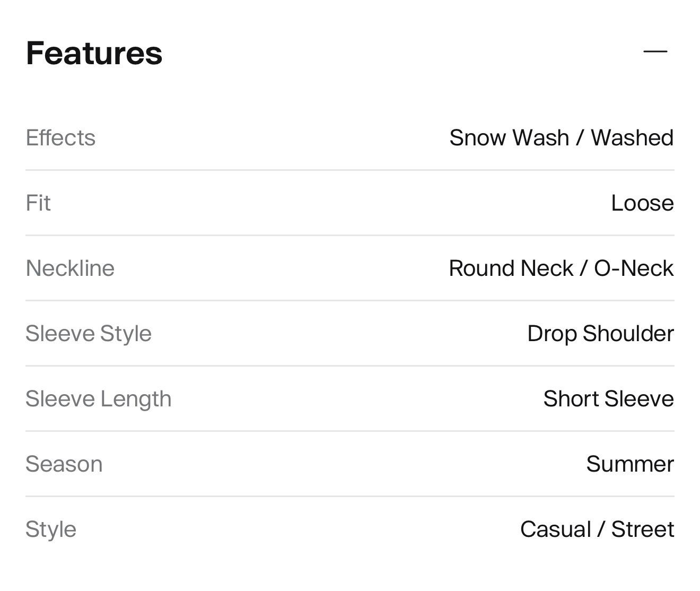Click the Features heading

pos(94,53)
